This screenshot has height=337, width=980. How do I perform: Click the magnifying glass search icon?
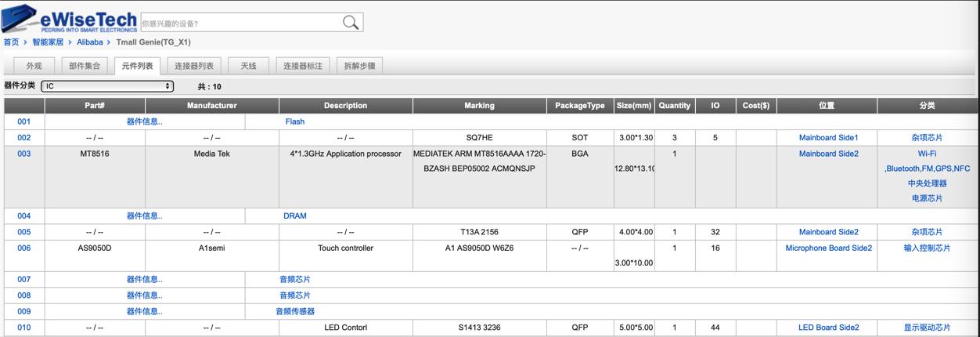coord(351,23)
